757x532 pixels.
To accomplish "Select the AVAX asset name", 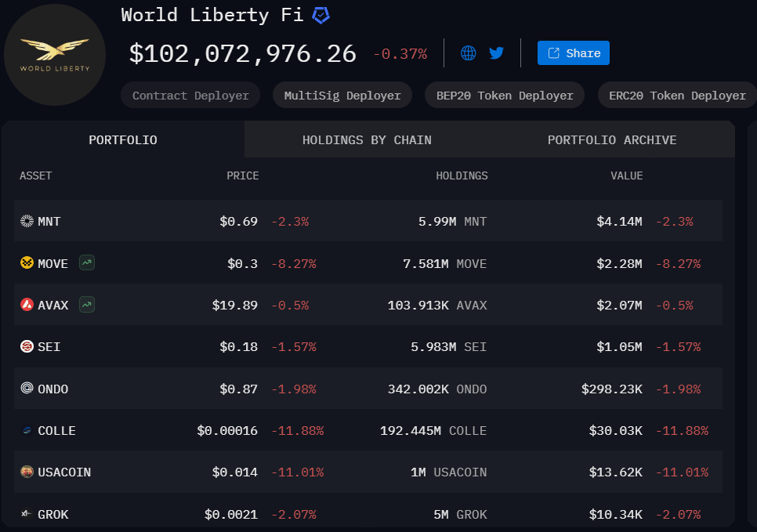I will (x=53, y=305).
